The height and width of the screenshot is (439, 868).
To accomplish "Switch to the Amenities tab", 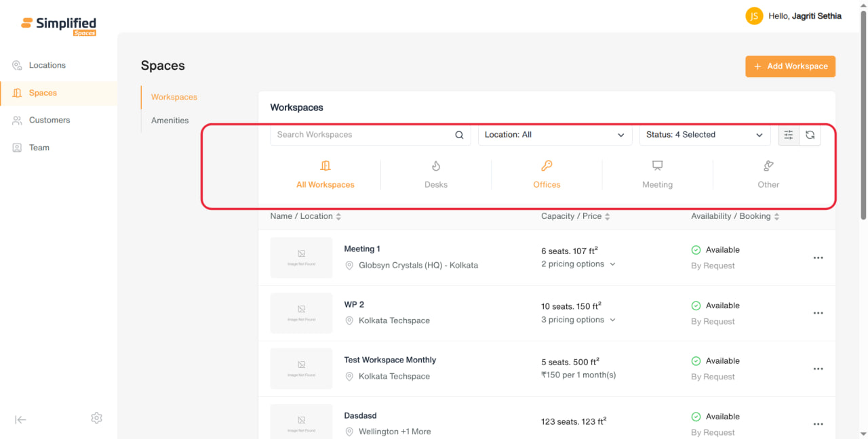I will (170, 121).
